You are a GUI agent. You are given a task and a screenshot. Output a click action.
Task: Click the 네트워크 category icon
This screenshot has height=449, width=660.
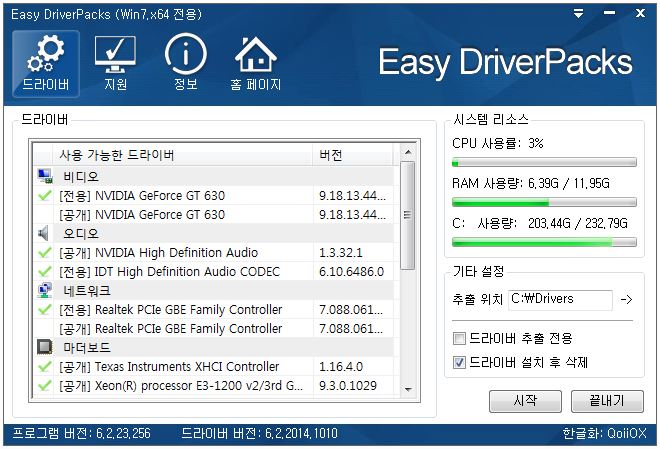click(45, 290)
